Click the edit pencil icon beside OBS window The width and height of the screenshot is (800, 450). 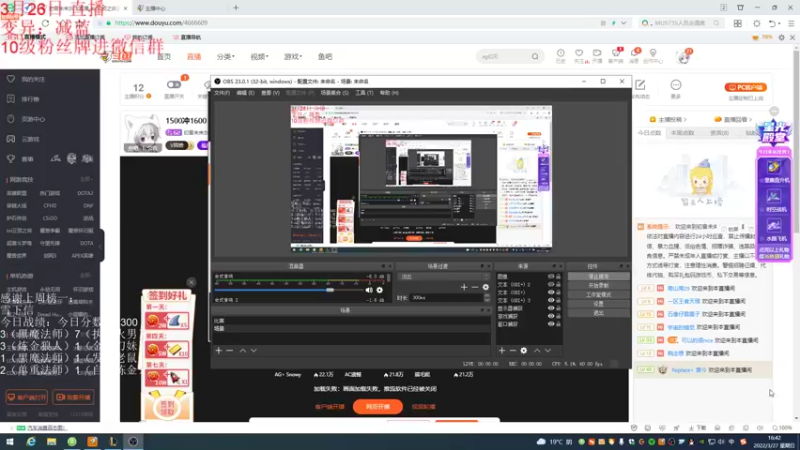[640, 85]
